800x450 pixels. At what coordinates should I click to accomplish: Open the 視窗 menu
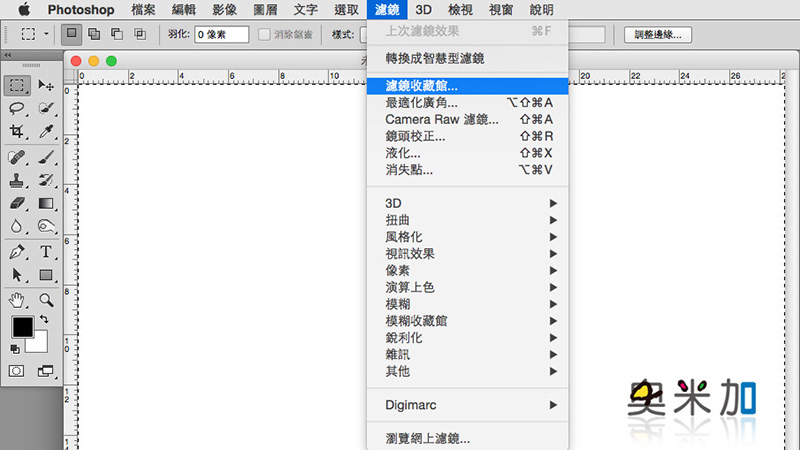pyautogui.click(x=501, y=9)
